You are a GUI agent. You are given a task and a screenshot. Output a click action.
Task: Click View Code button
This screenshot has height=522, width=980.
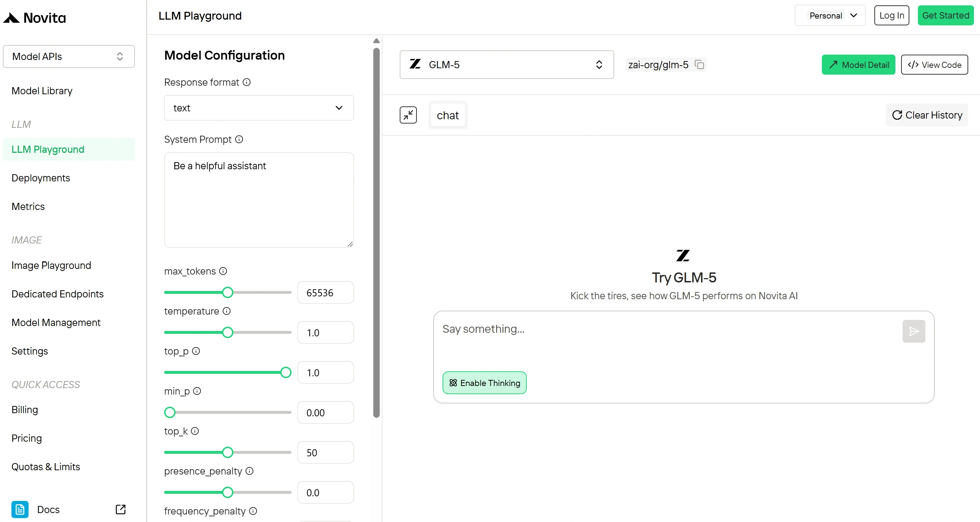(x=934, y=64)
